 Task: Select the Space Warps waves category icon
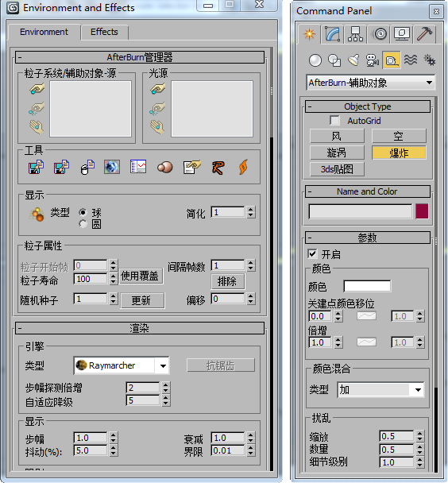411,60
